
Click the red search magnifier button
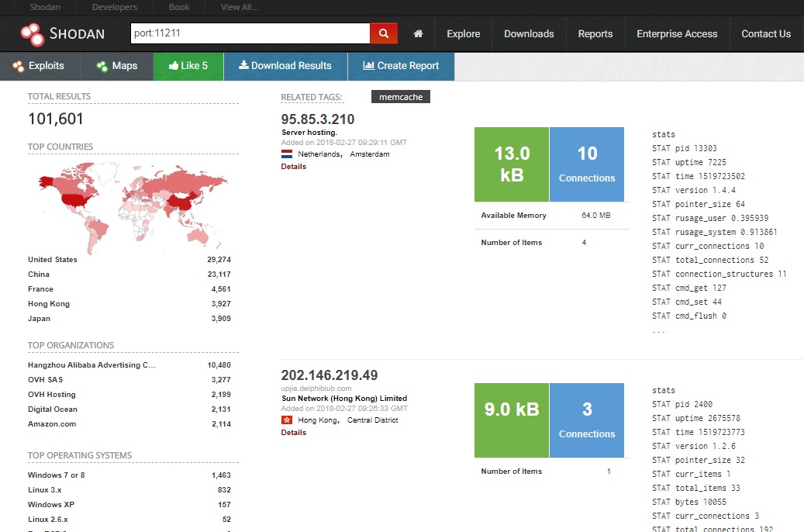(383, 33)
